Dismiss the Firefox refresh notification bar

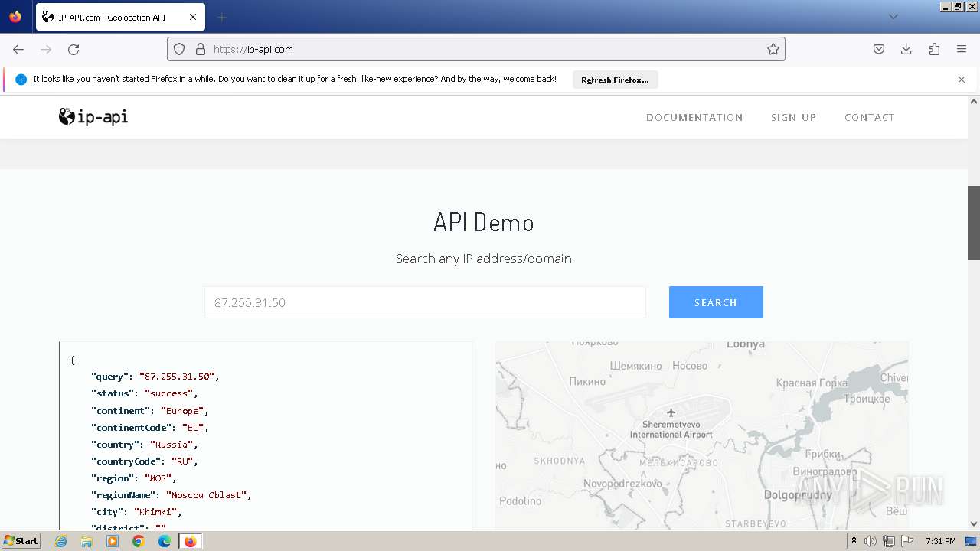(962, 80)
